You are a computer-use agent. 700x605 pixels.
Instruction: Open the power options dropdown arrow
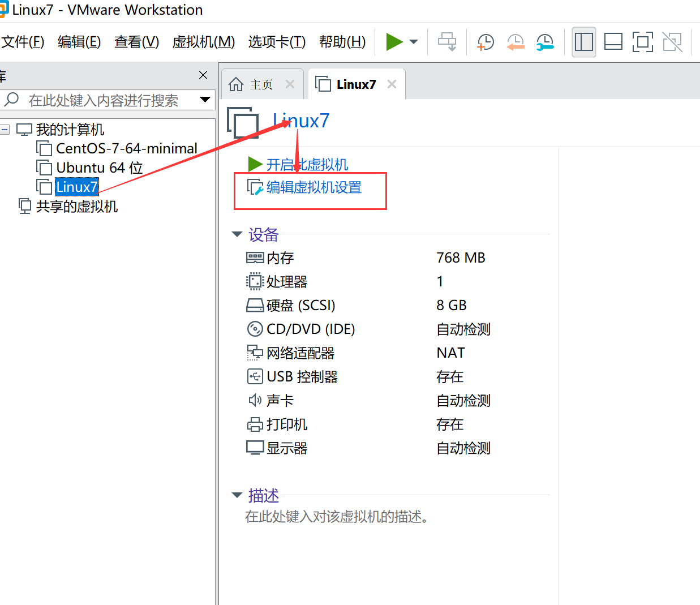414,42
